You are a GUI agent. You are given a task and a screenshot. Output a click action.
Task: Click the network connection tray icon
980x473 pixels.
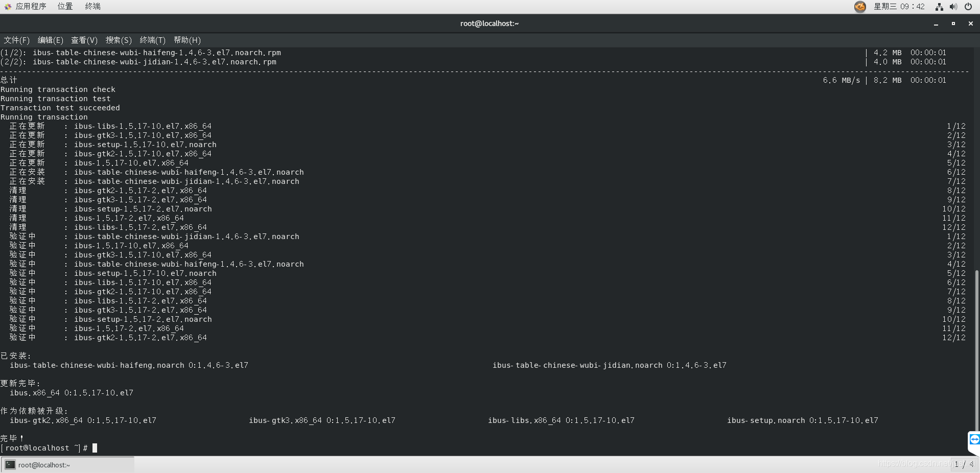(939, 7)
